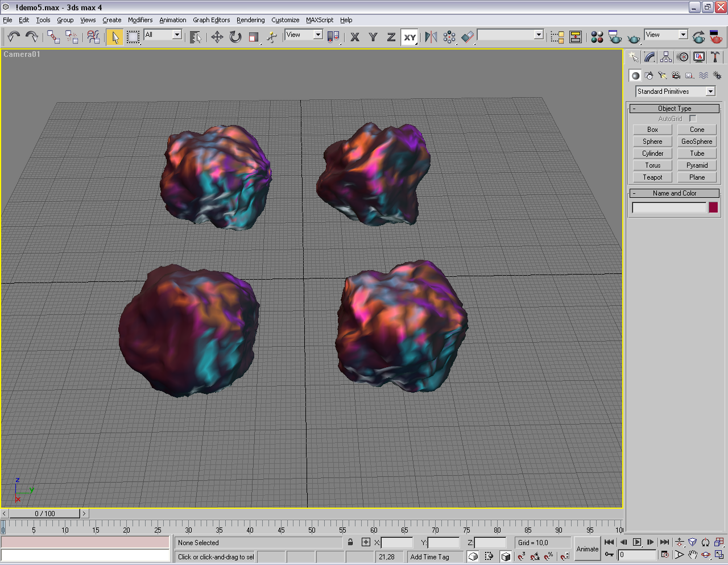Click the Undo arrow icon
This screenshot has width=728, height=565.
coord(13,37)
